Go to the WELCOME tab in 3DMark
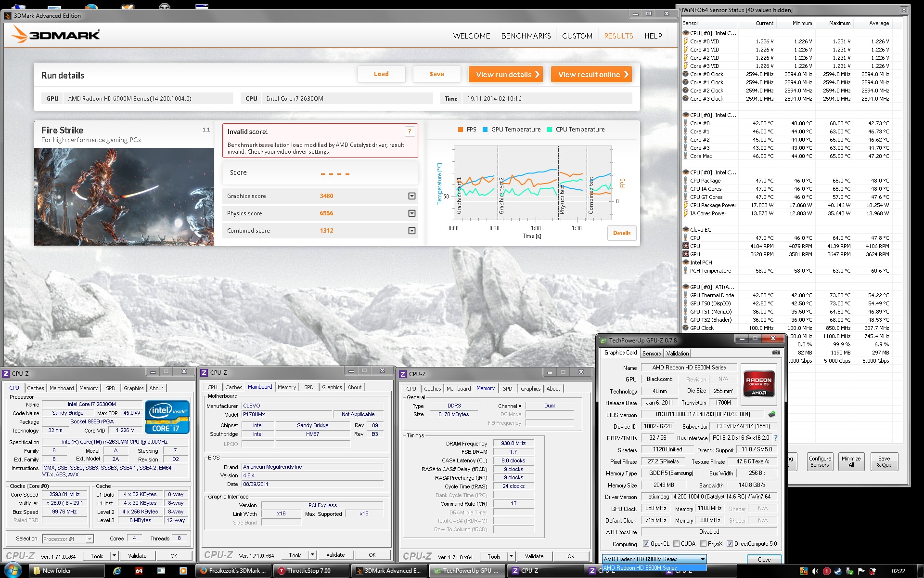The image size is (924, 578). click(x=472, y=36)
